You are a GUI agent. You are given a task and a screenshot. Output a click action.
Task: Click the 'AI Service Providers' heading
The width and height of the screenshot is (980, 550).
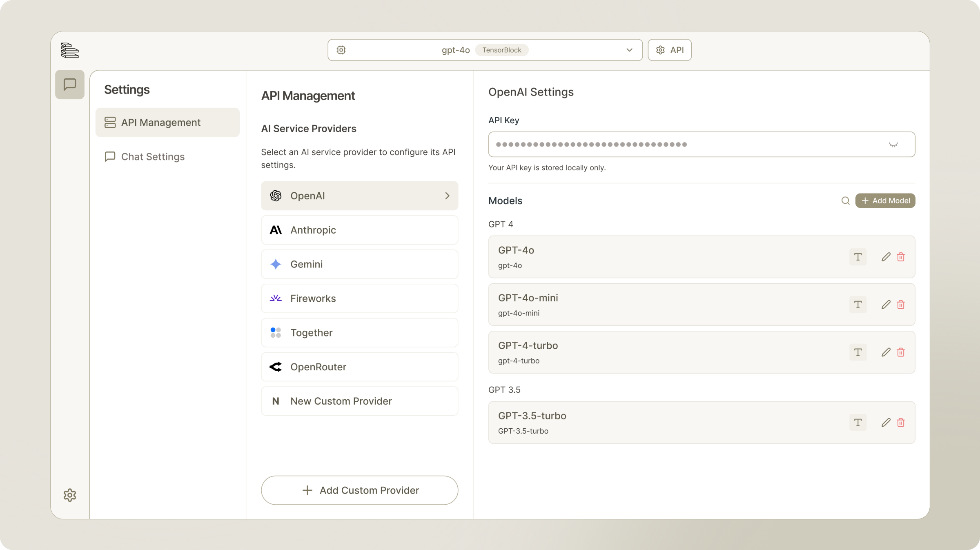(309, 129)
